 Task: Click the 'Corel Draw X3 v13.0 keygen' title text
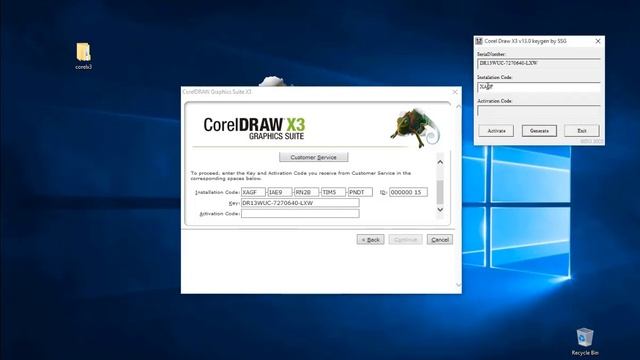[x=525, y=41]
